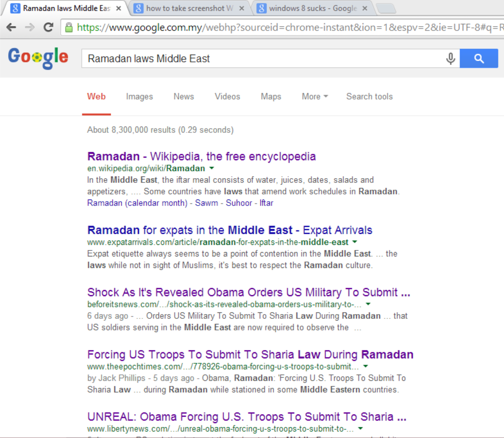The height and width of the screenshot is (438, 504).
Task: Close the 'windows 8 sucks' tab
Action: [x=365, y=9]
